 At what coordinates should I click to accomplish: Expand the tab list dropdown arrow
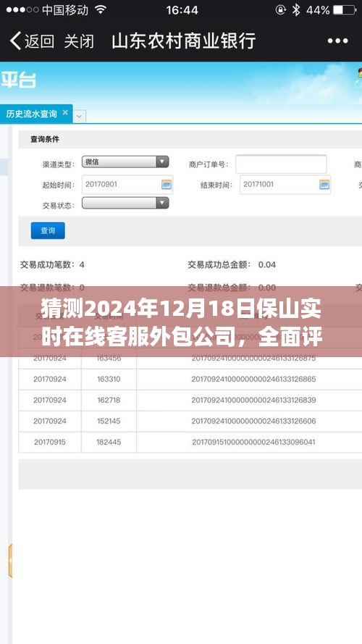click(79, 116)
